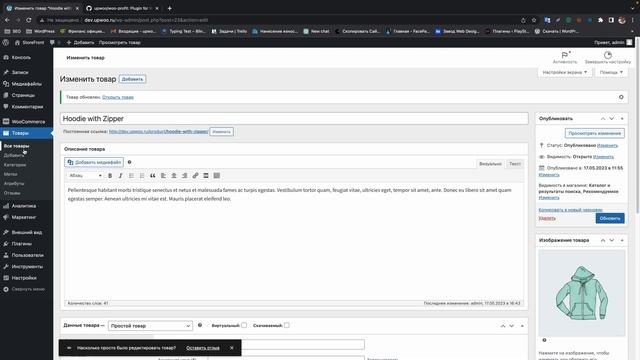Center align the description text
This screenshot has height=360, width=640.
[x=174, y=176]
